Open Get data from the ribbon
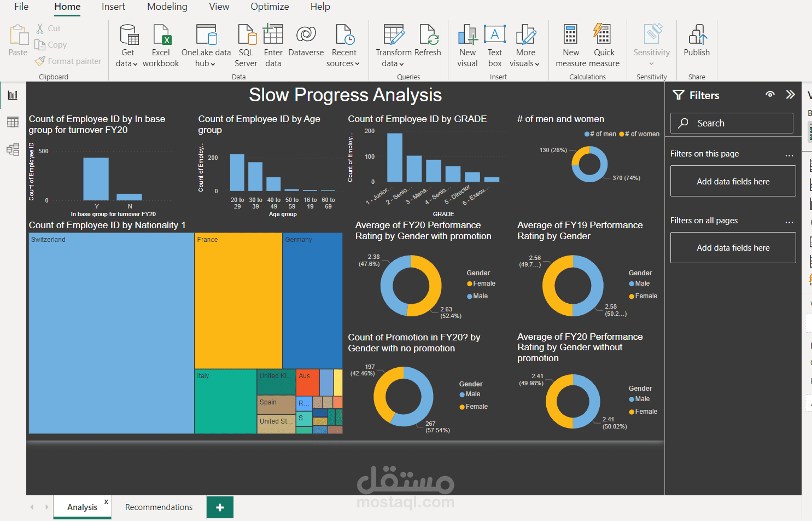This screenshot has width=812, height=521. [x=127, y=44]
